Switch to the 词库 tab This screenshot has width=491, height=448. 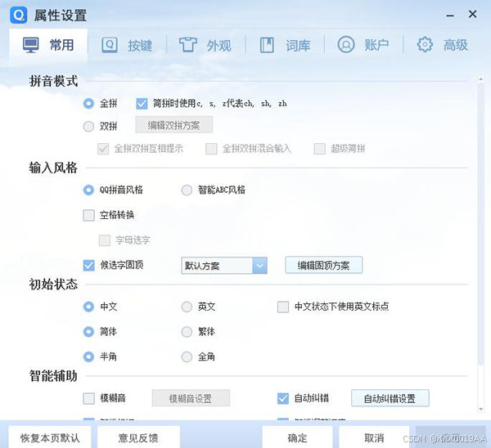[285, 45]
